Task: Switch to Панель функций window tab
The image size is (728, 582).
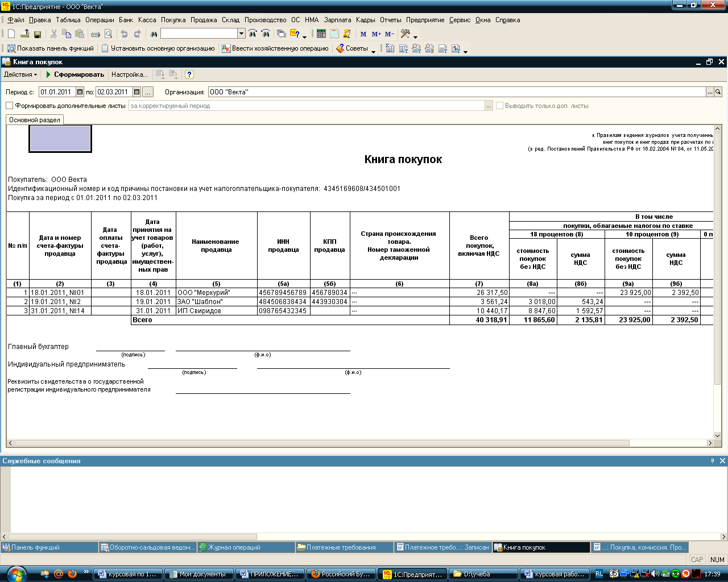Action: 49,547
